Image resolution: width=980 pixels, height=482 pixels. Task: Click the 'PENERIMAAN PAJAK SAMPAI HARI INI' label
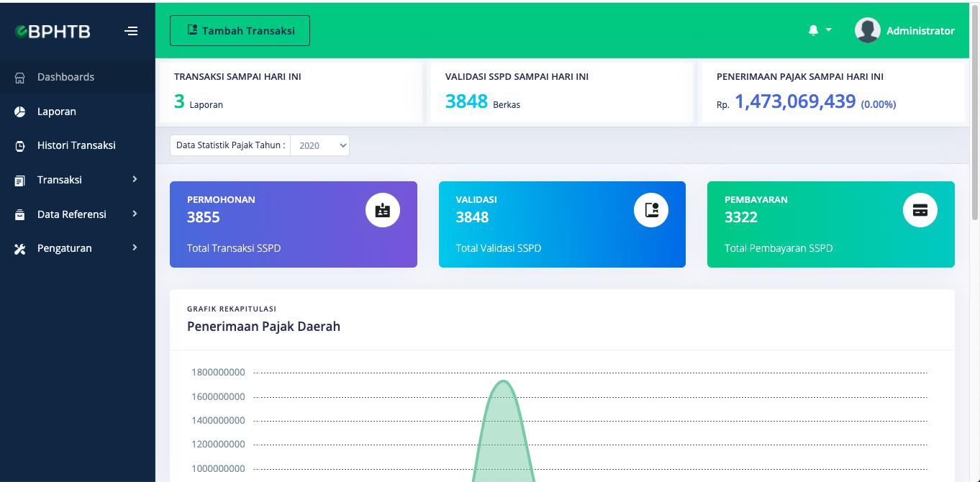800,76
